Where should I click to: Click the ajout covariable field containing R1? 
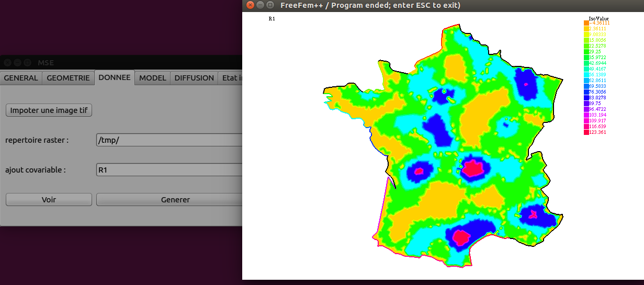point(168,170)
